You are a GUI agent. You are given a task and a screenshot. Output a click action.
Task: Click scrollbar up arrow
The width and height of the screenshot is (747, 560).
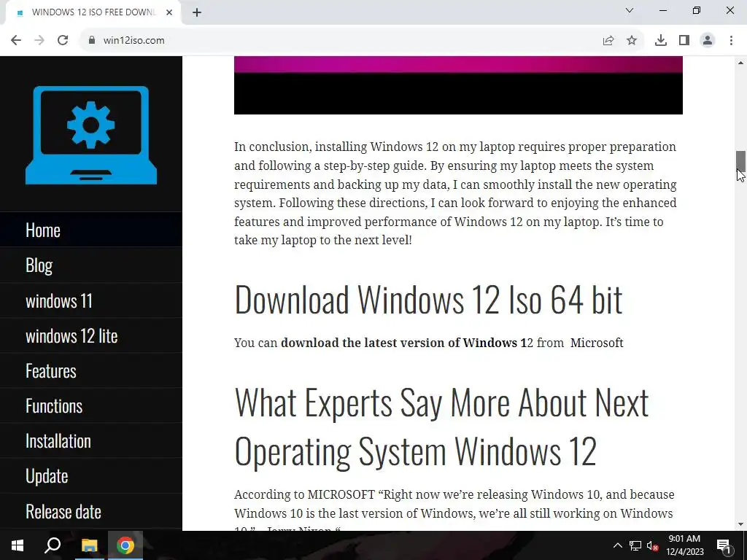tap(740, 63)
